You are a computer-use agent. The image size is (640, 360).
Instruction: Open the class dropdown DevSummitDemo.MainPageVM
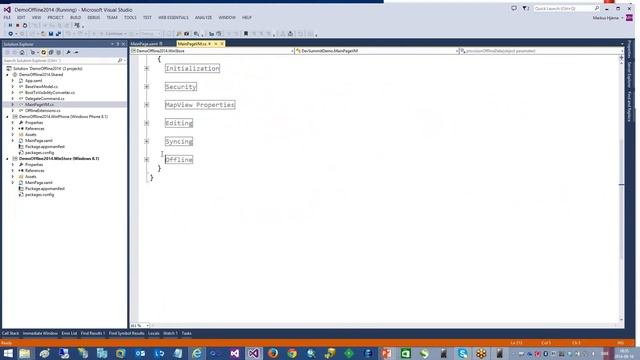point(377,51)
